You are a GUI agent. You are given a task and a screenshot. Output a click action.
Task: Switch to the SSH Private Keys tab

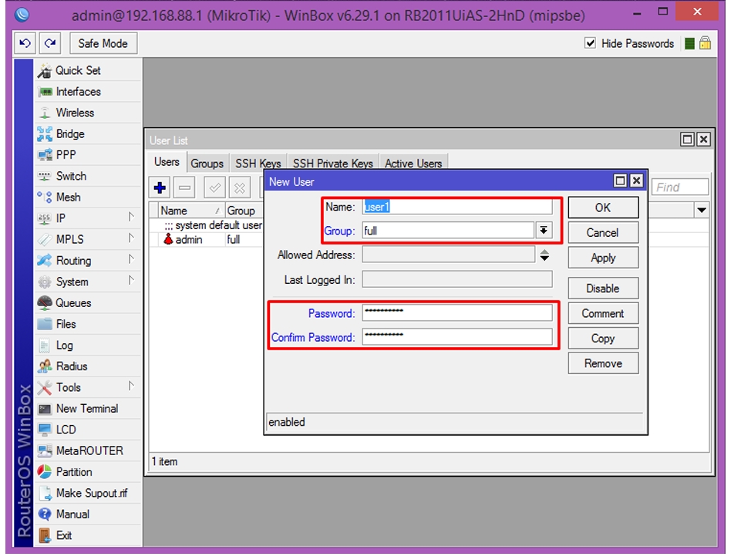tap(333, 164)
